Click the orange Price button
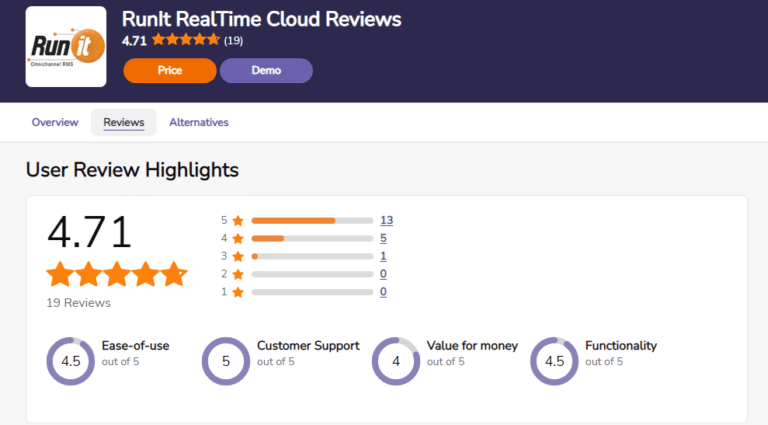 pos(169,71)
